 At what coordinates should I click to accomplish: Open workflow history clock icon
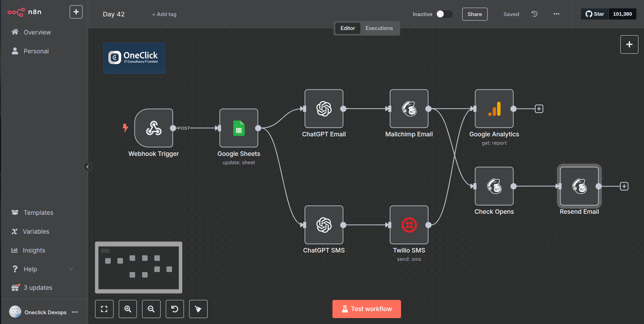pos(534,14)
